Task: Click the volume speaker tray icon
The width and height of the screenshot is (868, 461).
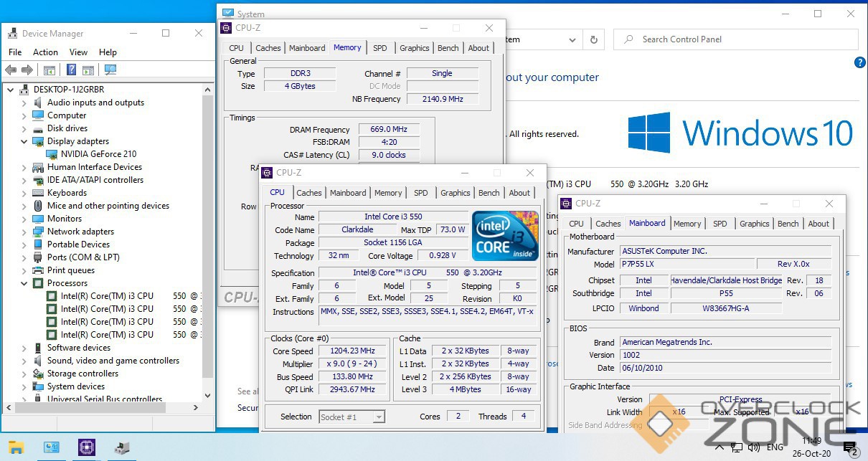Action: point(755,448)
